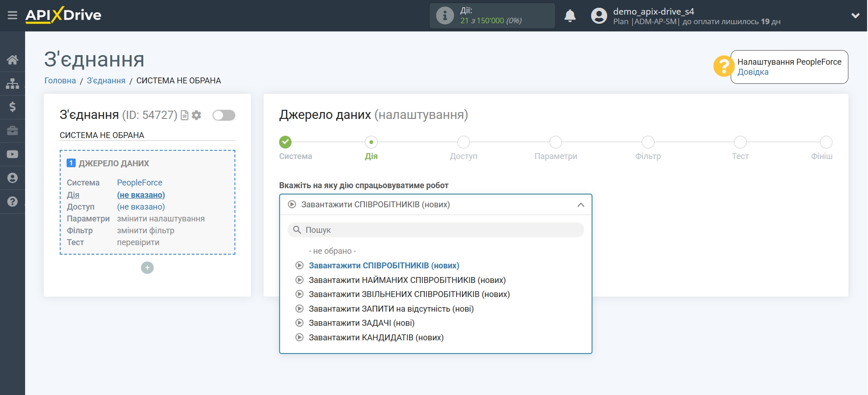Click the Дії usage counter text

tap(491, 15)
